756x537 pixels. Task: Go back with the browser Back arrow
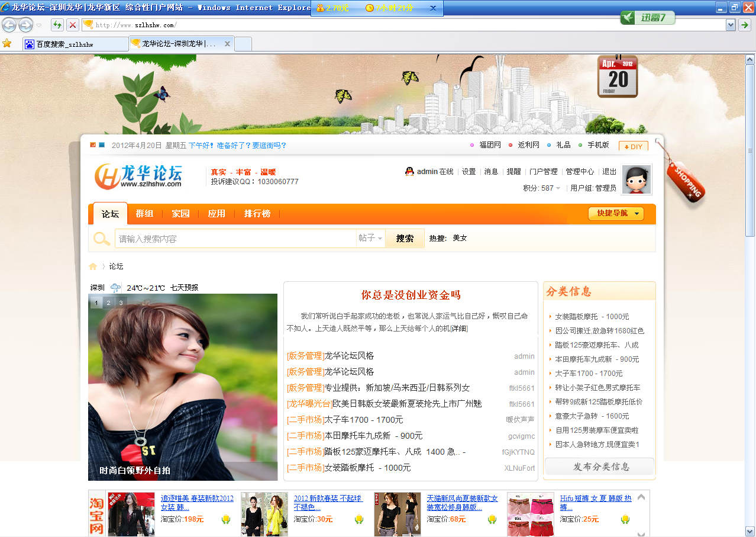point(9,25)
